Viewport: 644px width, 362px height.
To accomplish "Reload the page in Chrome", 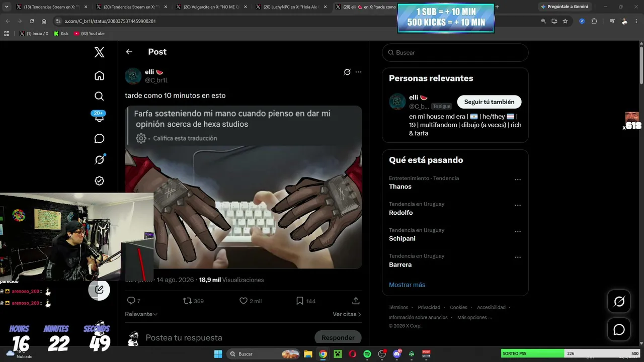I will coord(32,21).
